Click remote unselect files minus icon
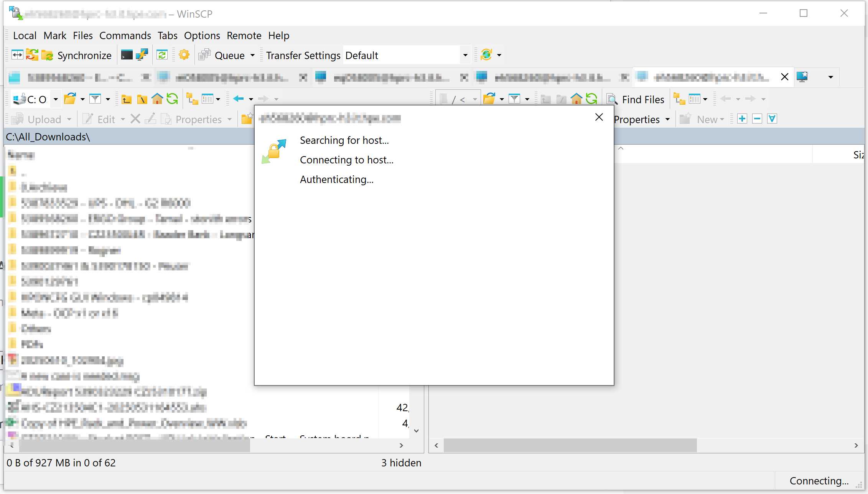 tap(757, 119)
